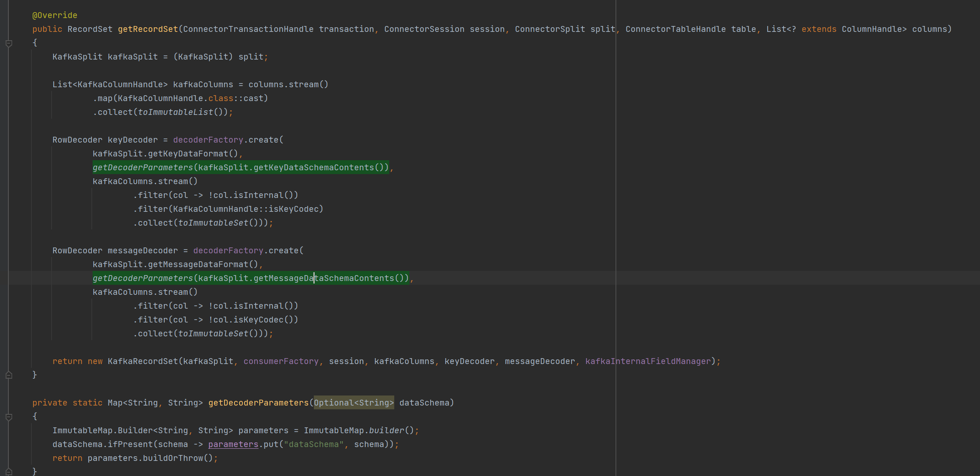
Task: Collapse the getDecoderParameters method fold arrow
Action: (9, 416)
